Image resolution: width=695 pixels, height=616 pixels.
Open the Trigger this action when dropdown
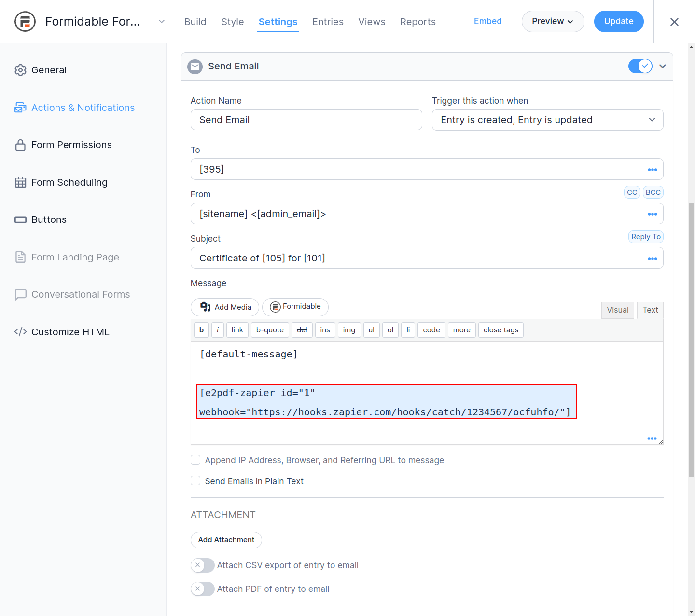point(547,120)
